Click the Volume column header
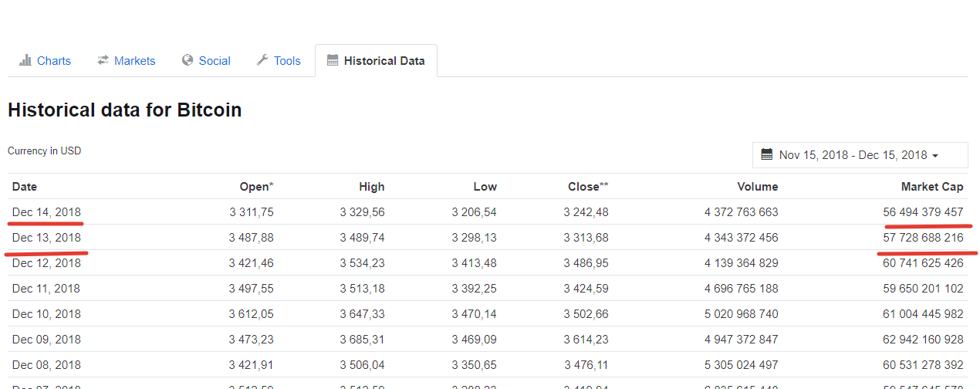Viewport: 980px width, 389px height. [x=757, y=187]
